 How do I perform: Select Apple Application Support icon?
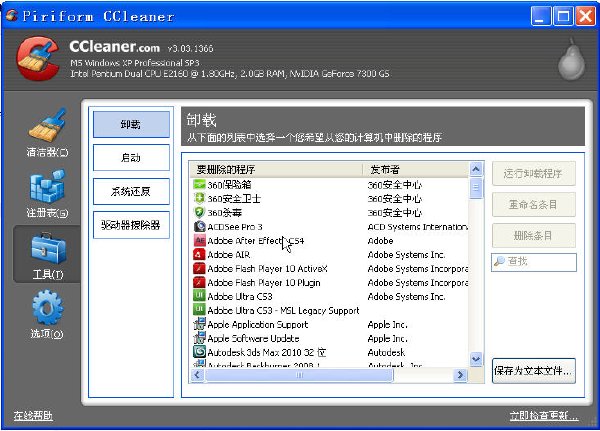tap(199, 324)
